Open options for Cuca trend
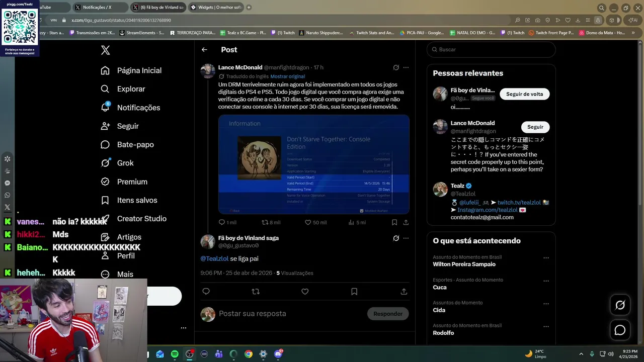644x362 pixels. pyautogui.click(x=546, y=281)
